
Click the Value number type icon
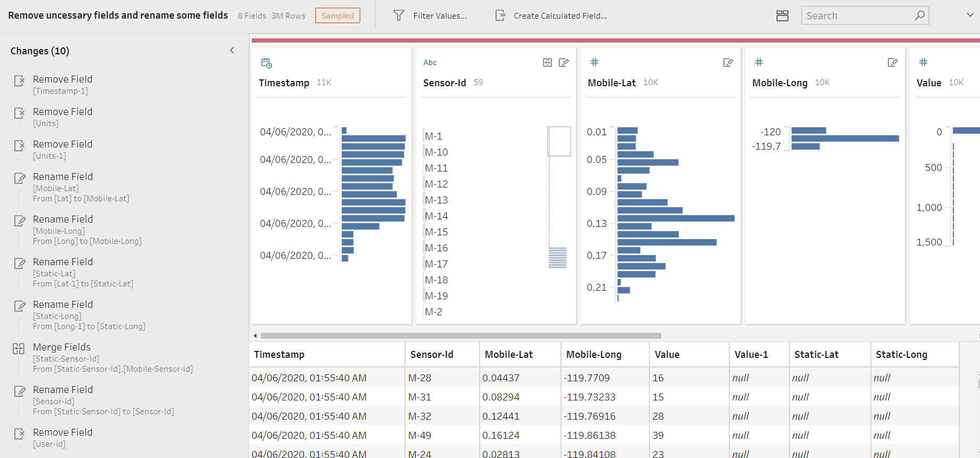[924, 62]
